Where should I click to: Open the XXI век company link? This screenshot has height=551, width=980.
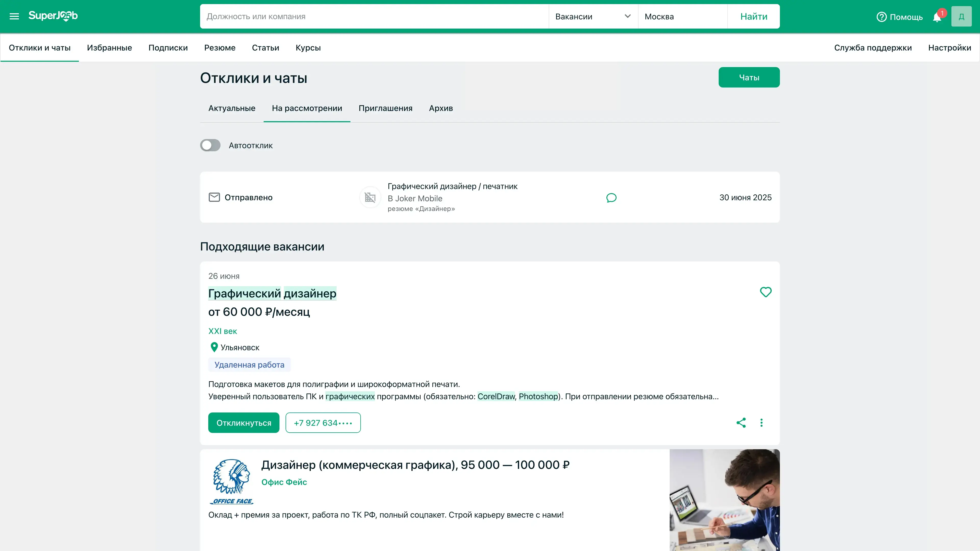(x=223, y=331)
